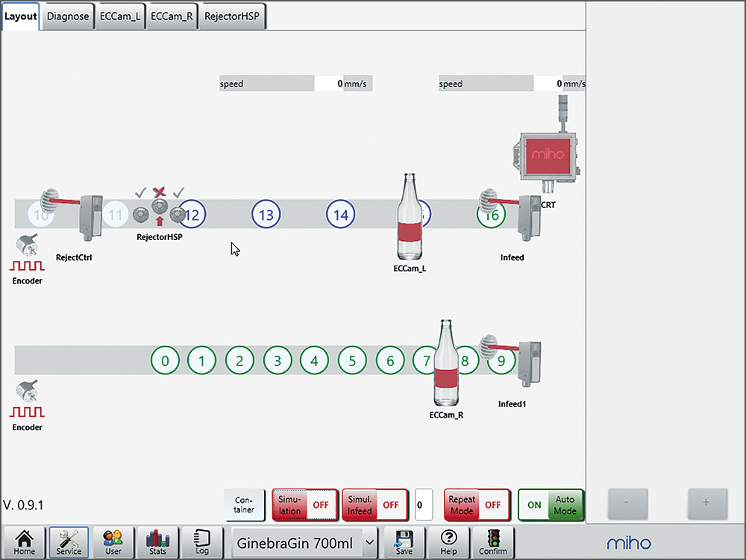746x560 pixels.
Task: Click container position 0
Action: [165, 361]
